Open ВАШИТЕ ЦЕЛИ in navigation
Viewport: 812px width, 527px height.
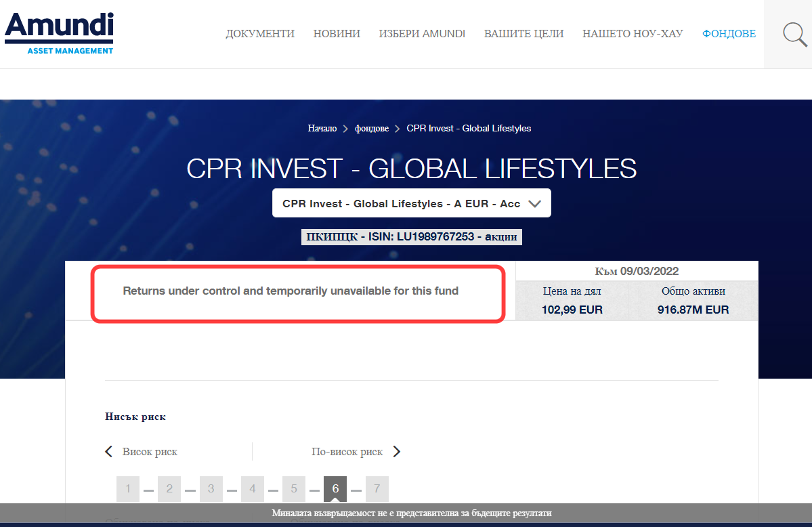[523, 34]
